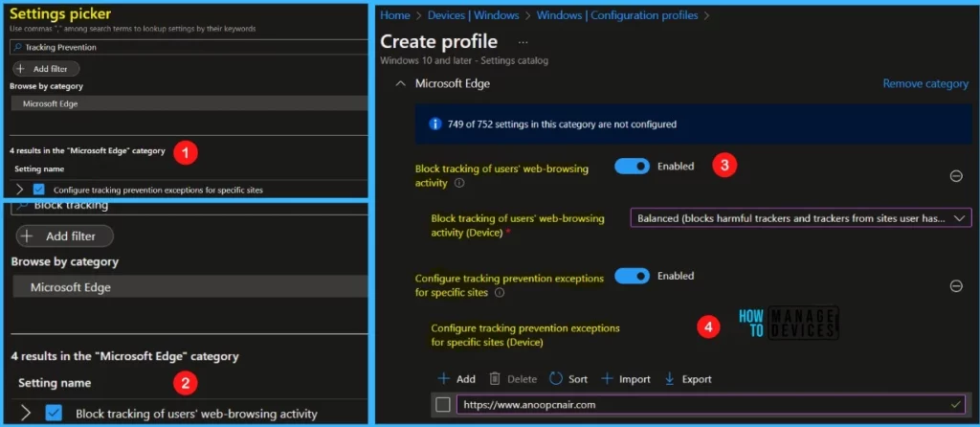This screenshot has height=427, width=980.
Task: Click the info banner icon about 749 settings
Action: (435, 124)
